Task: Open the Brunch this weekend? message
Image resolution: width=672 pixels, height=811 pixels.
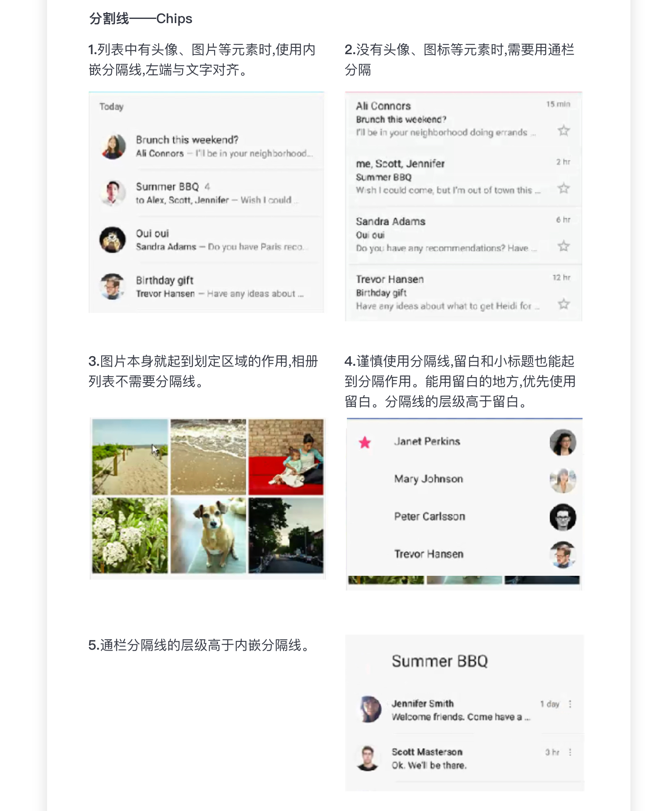Action: click(206, 147)
